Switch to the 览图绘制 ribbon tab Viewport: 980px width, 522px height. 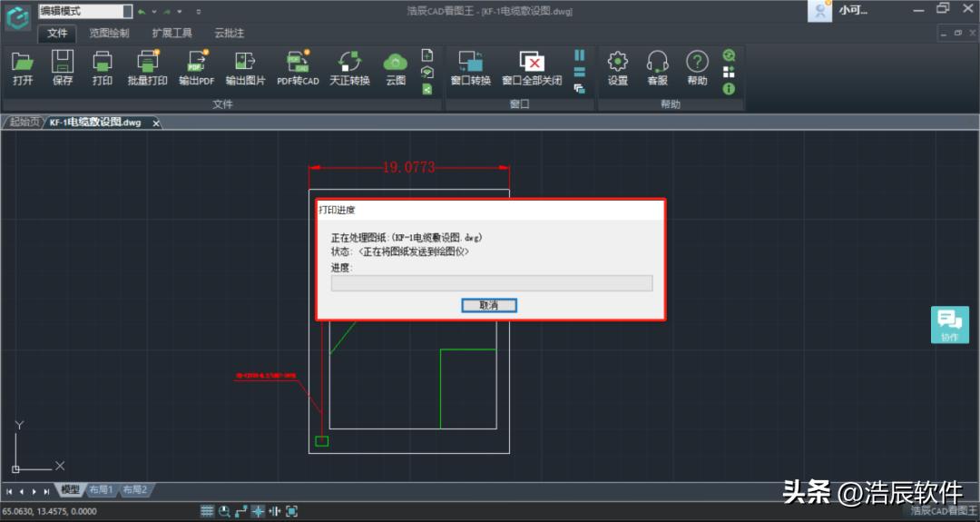click(110, 33)
